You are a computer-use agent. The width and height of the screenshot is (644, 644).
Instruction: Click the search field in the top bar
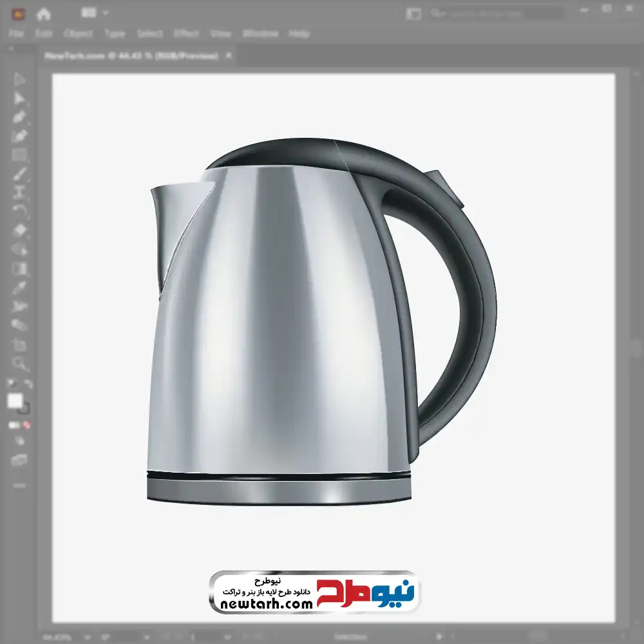(x=496, y=14)
